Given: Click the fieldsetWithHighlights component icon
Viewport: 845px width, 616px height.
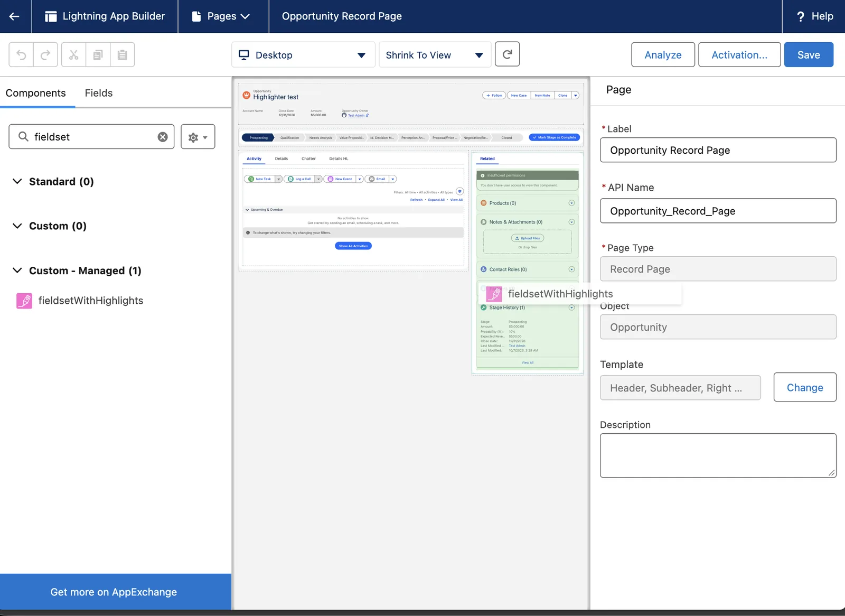Looking at the screenshot, I should coord(24,301).
